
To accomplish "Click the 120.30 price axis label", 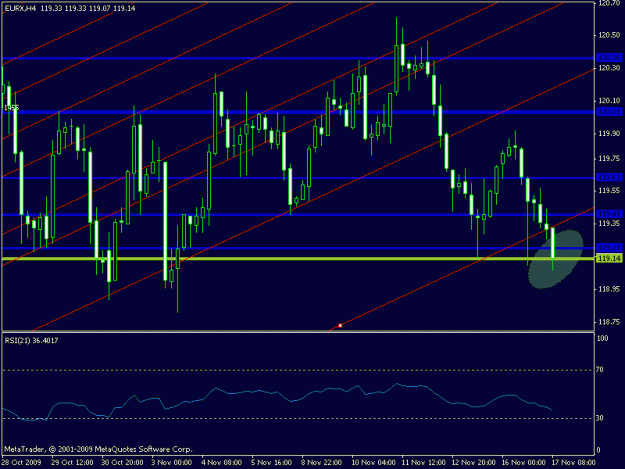I will (x=609, y=68).
